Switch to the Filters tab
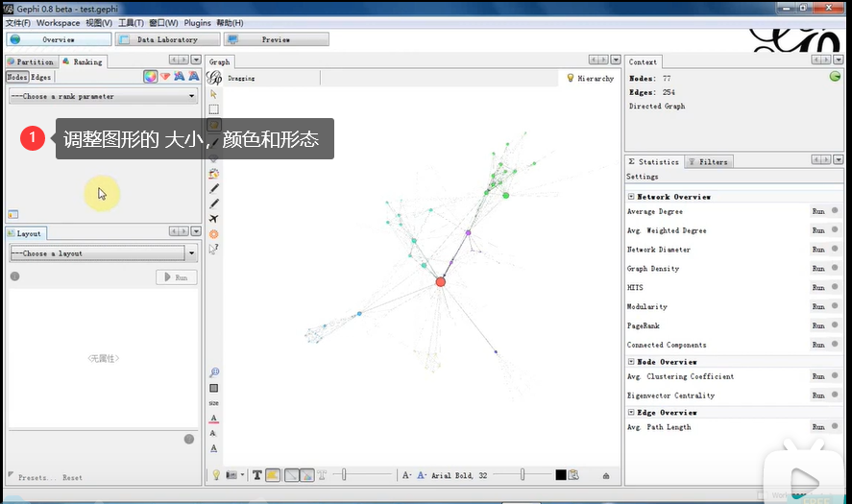This screenshot has width=852, height=504. pyautogui.click(x=708, y=162)
